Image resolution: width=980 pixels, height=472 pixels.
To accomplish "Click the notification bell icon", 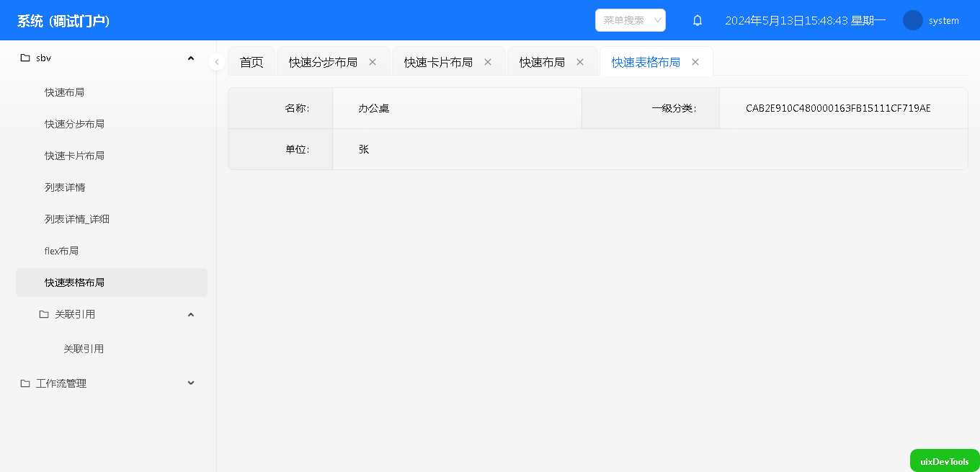I will click(697, 21).
